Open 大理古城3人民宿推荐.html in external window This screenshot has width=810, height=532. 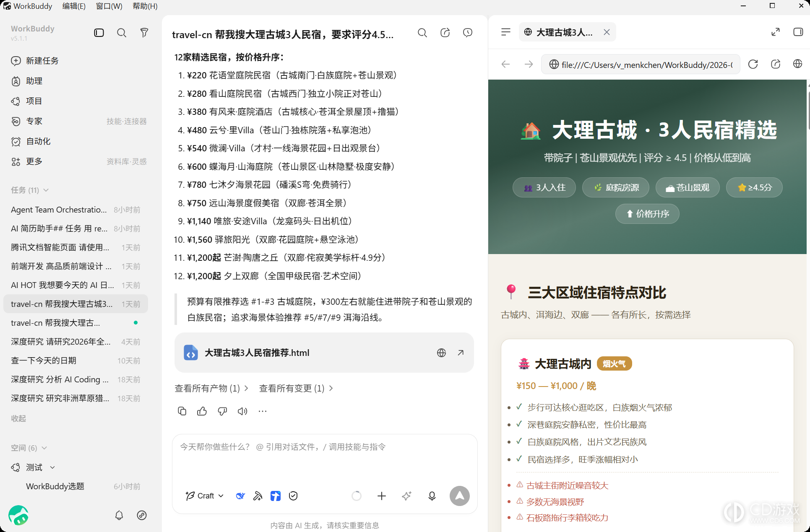click(x=461, y=353)
